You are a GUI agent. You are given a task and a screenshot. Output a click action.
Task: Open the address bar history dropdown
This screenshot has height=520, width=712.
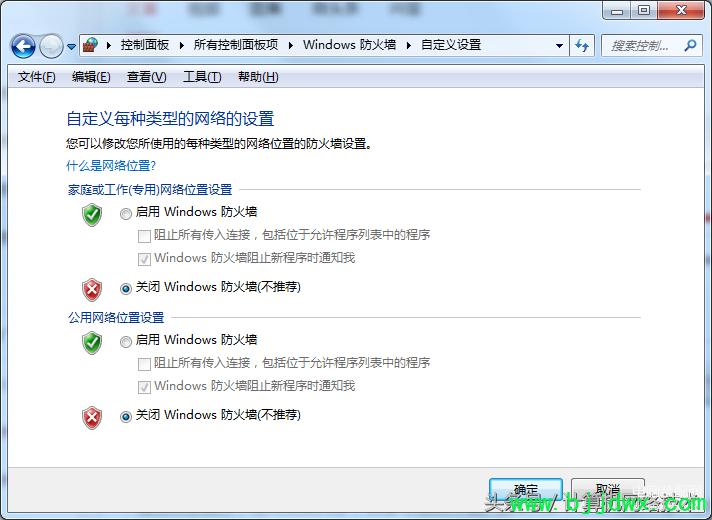[x=559, y=45]
